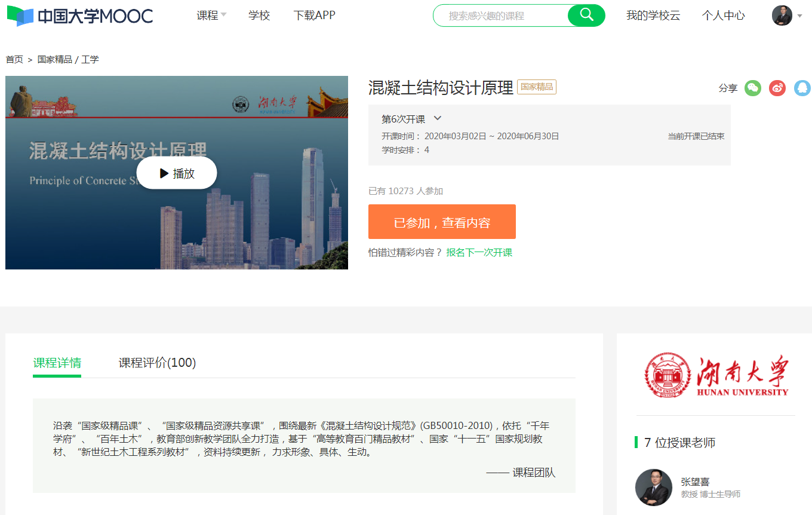Select the 课程详情 tab
812x515 pixels.
coord(57,363)
